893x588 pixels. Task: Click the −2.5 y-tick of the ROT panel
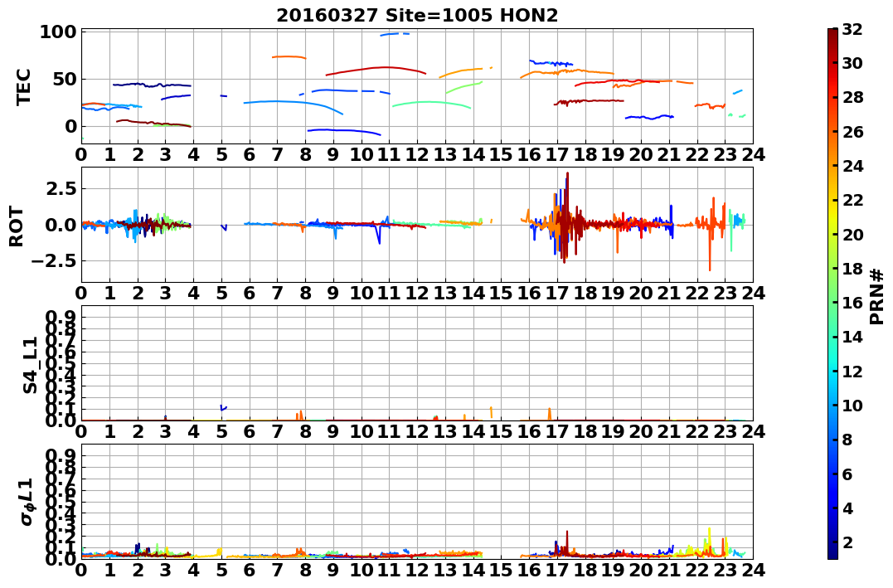(x=52, y=261)
